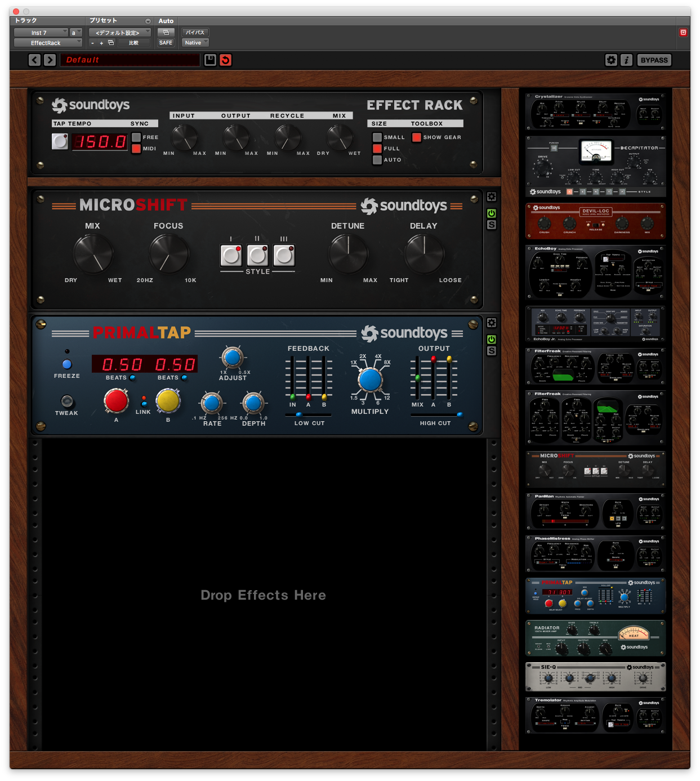This screenshot has height=781, width=700.
Task: Go to the previous rack preset arrow
Action: click(x=34, y=60)
